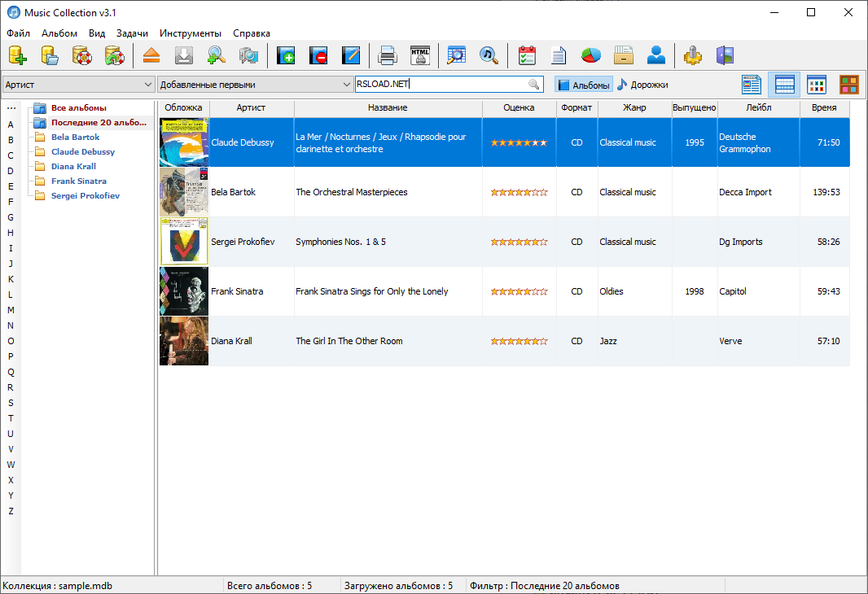Switch to thumbnail grid view mode
Screen dimensions: 868x594
click(x=815, y=84)
